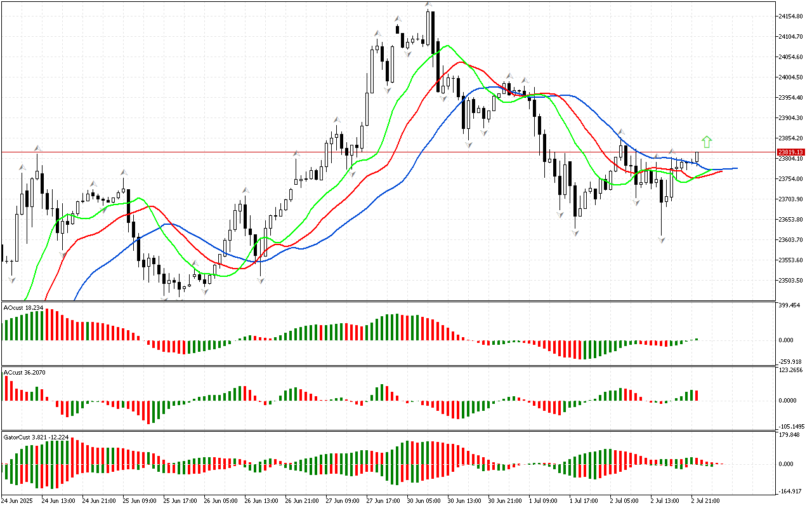Click the down fractal below 26 Jun 13:00 wick
812x508 pixels.
[x=261, y=280]
